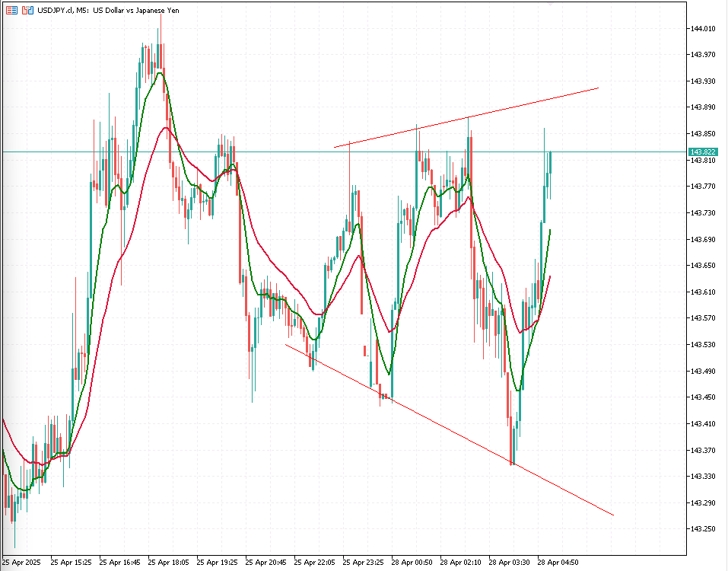Click the candlestick chart icon beside USDJPY title

pos(27,10)
